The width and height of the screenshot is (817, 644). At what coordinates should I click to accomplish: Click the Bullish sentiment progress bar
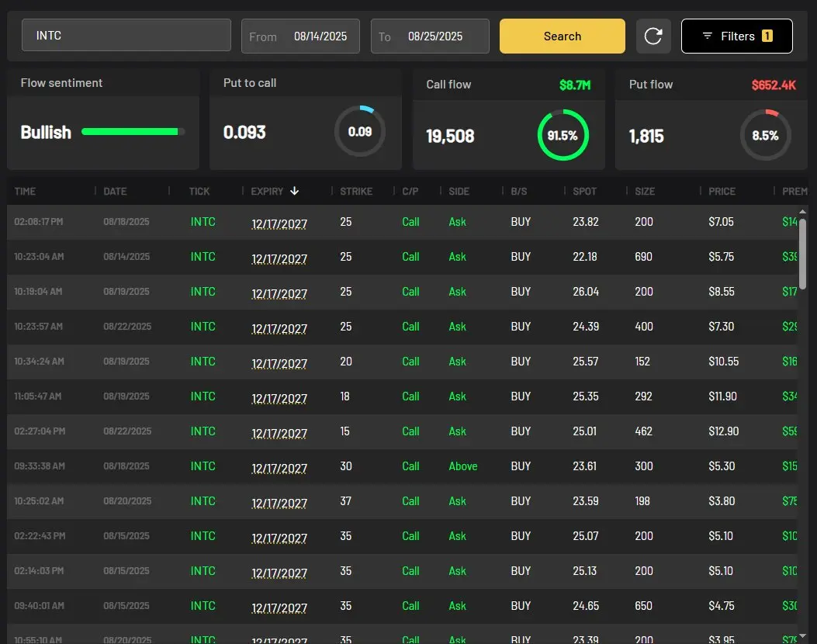[133, 132]
